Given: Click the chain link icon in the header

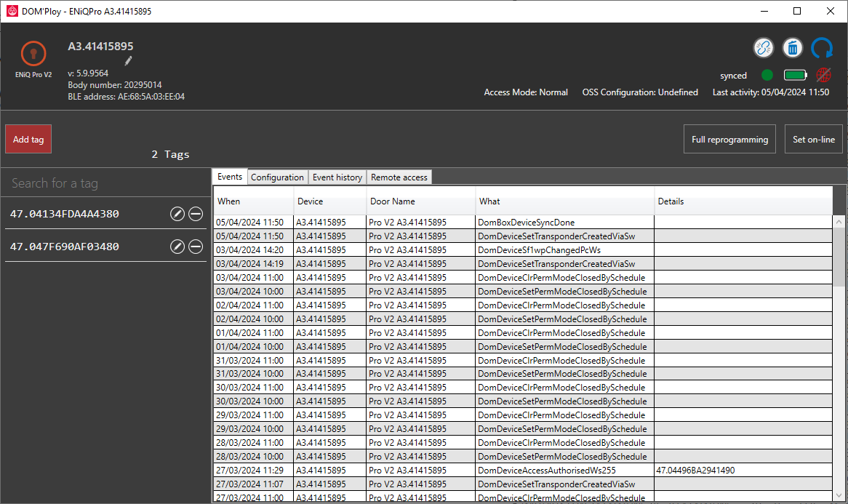Looking at the screenshot, I should (x=763, y=48).
